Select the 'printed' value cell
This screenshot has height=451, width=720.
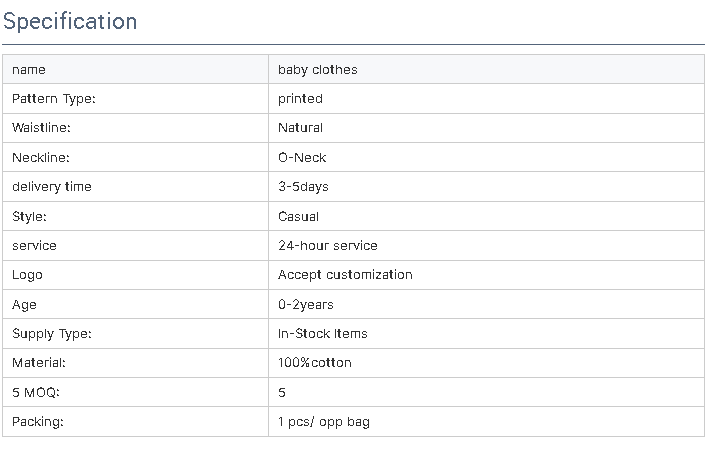point(486,99)
